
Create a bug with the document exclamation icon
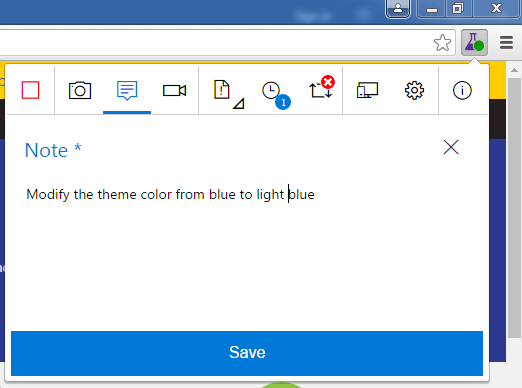(x=222, y=89)
